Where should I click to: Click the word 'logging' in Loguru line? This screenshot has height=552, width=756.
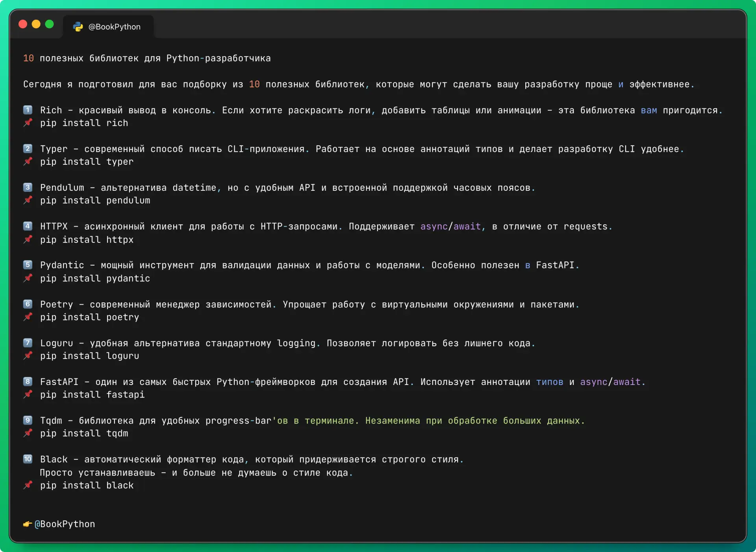(x=296, y=343)
